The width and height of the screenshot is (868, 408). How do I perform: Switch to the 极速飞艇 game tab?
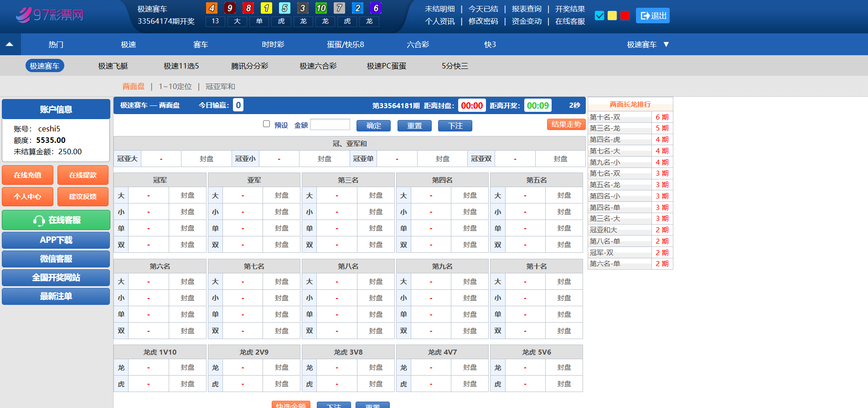pos(113,66)
